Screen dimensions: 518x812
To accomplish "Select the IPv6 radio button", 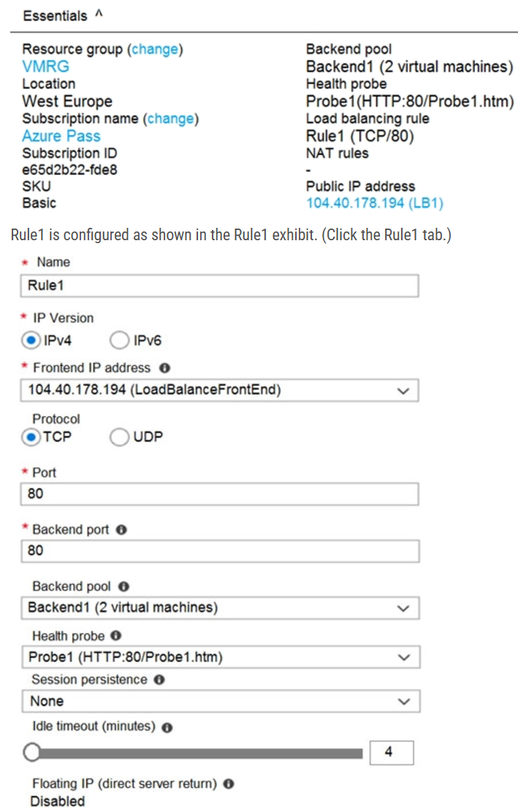I will (x=117, y=340).
